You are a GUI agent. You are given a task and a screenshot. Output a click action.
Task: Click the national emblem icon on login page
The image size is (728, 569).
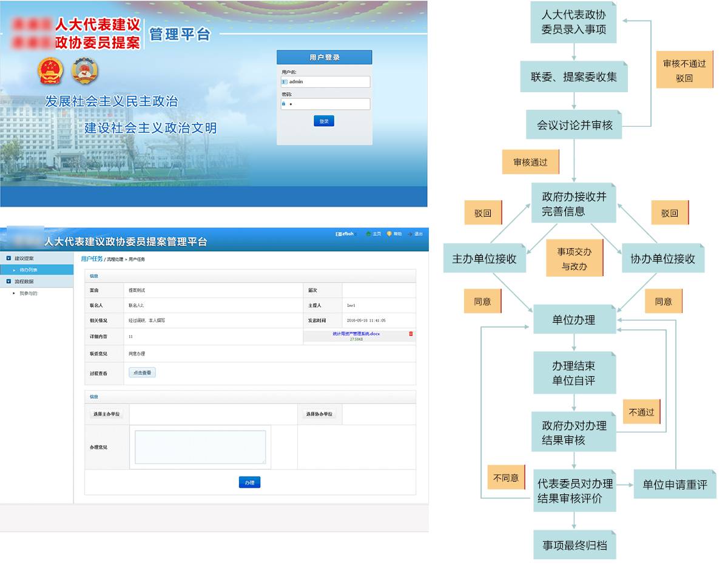(x=50, y=71)
